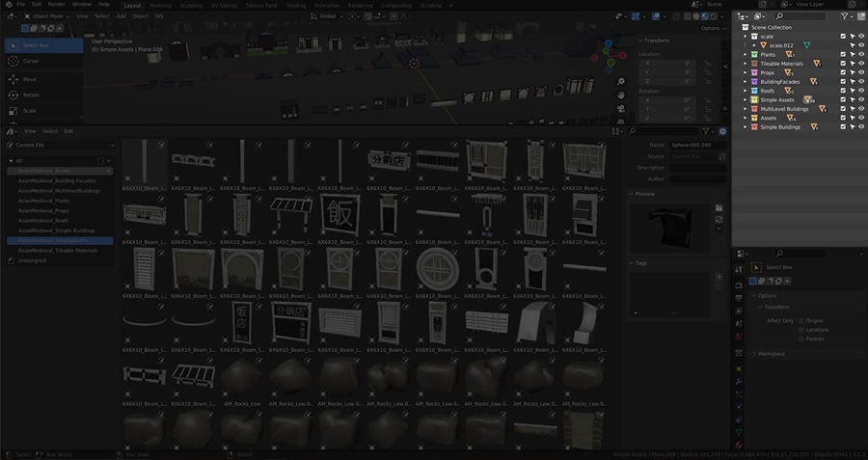Screen dimensions: 868x460
Task: Click the object count icon beside Roofs
Action: coord(789,91)
